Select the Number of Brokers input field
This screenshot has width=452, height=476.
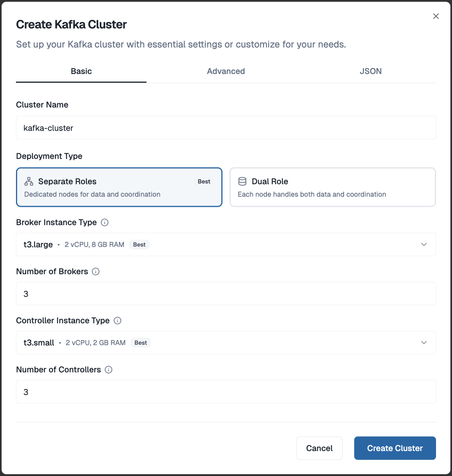click(226, 294)
